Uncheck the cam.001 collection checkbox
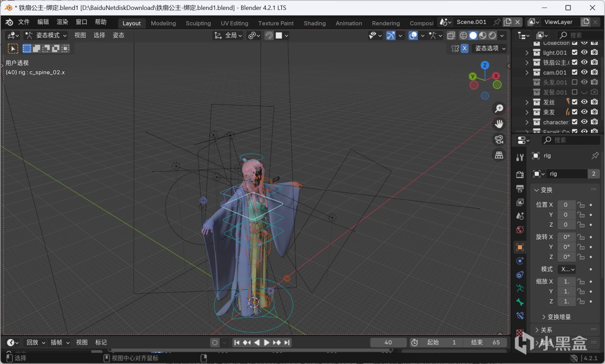This screenshot has height=364, width=605. (575, 73)
